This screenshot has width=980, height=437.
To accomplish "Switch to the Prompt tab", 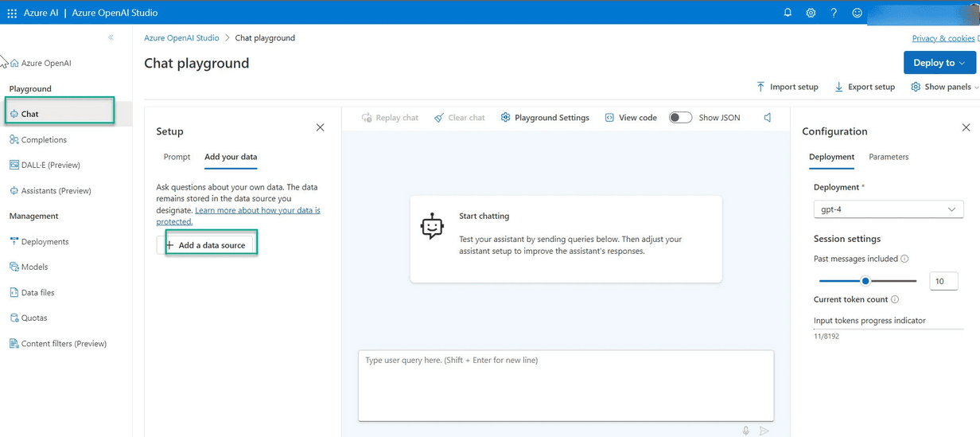I will click(177, 157).
